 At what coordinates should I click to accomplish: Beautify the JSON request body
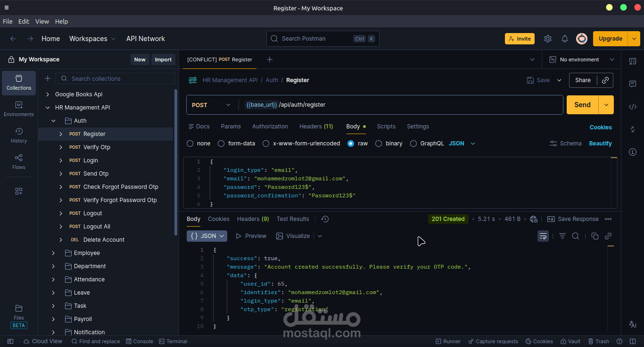(x=600, y=143)
